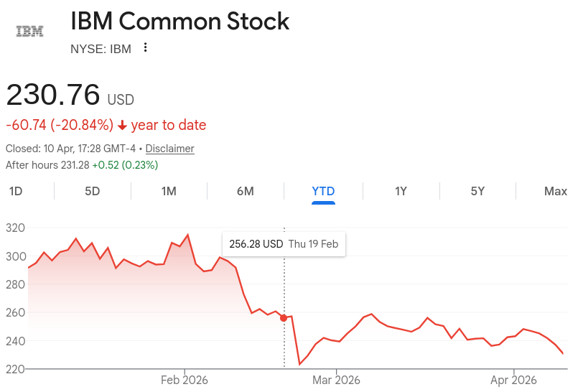Select the YTD tab
This screenshot has height=392, width=583.
[x=323, y=191]
